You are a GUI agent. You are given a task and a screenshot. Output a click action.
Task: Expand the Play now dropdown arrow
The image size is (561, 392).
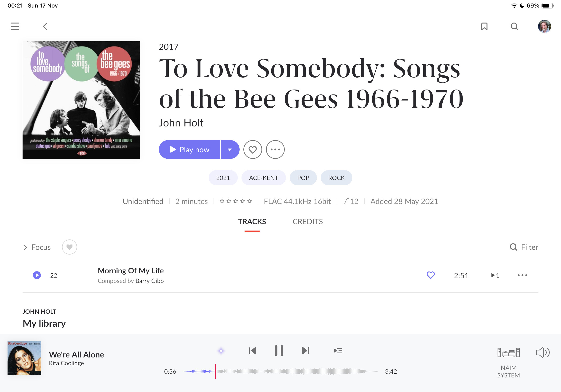click(x=230, y=149)
